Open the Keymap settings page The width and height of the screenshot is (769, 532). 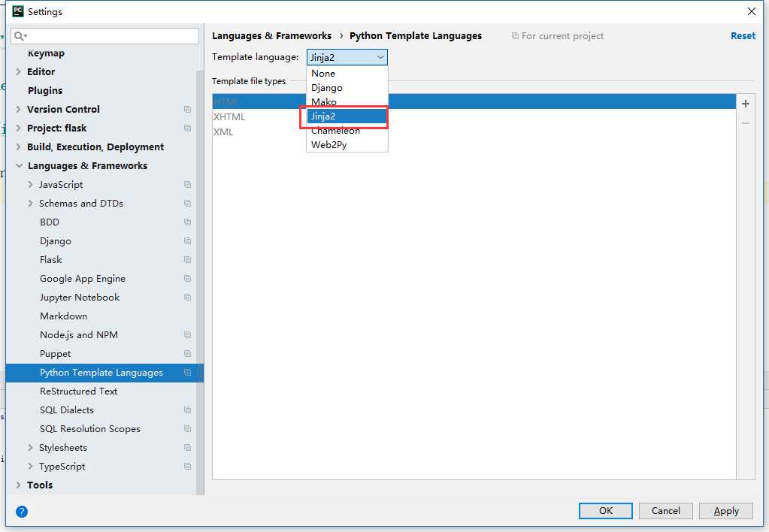click(46, 53)
